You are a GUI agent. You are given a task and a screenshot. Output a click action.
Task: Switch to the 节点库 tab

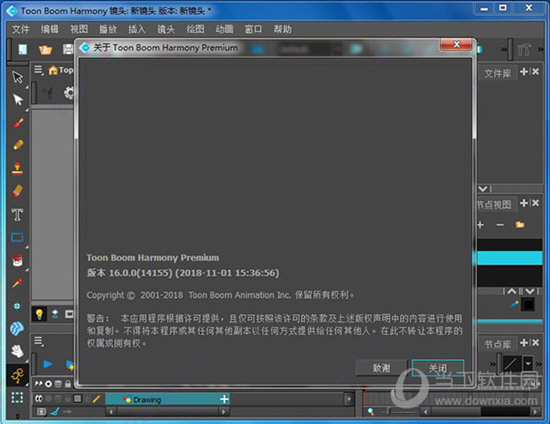497,344
